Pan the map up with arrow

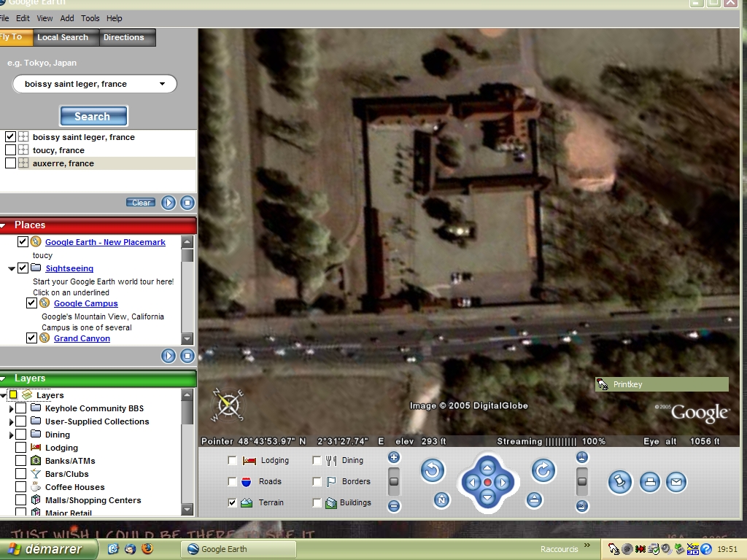487,468
